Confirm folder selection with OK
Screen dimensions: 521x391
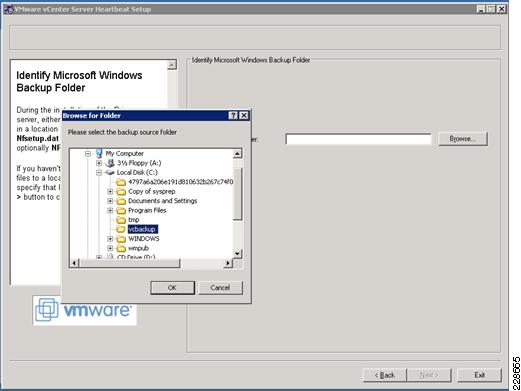coord(172,288)
